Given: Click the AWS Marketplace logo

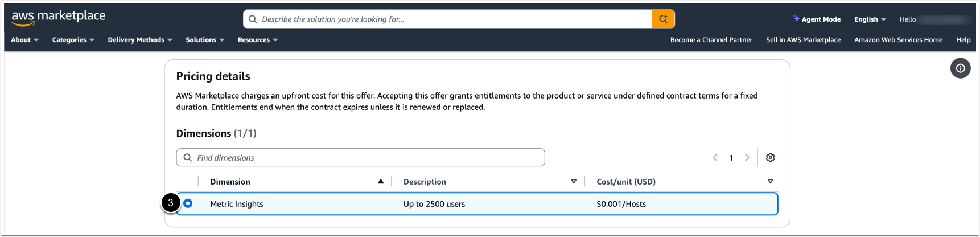Looking at the screenshot, I should pos(58,18).
